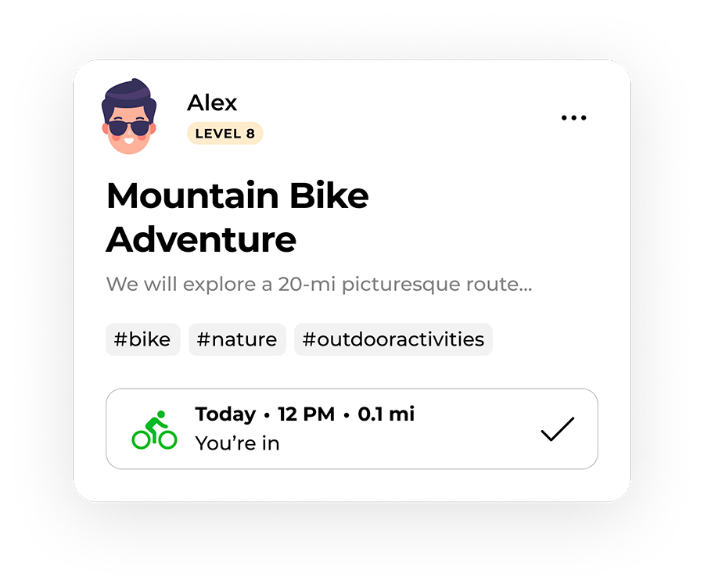
Task: Click Alex's avatar with sunglasses
Action: pyautogui.click(x=129, y=117)
